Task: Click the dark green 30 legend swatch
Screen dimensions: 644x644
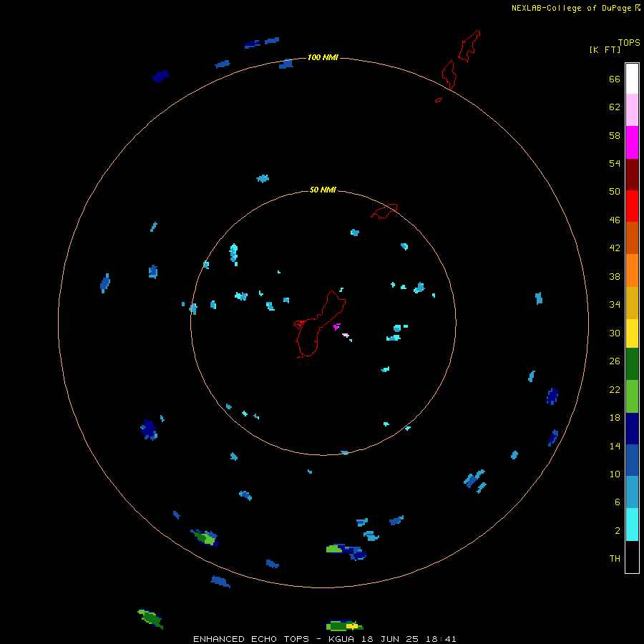Action: 632,364
